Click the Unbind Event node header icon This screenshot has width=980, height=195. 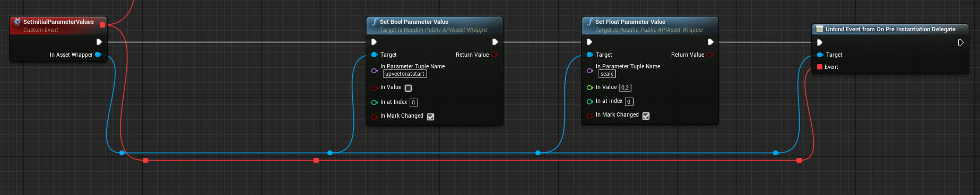coord(819,29)
